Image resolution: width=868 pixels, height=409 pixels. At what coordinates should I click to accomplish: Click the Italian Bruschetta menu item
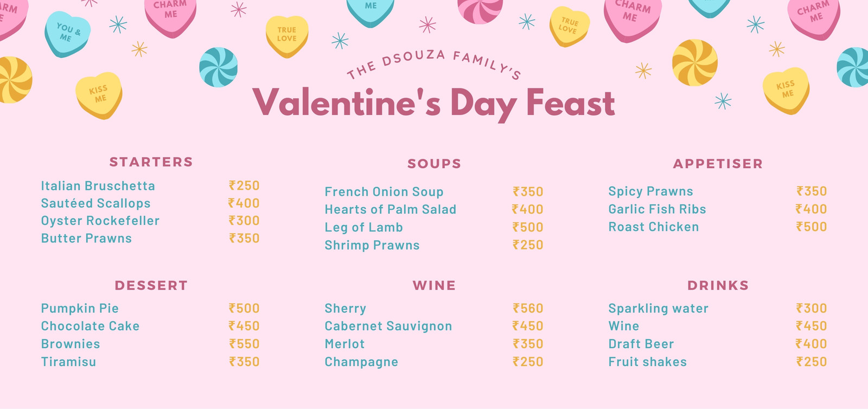coord(98,186)
